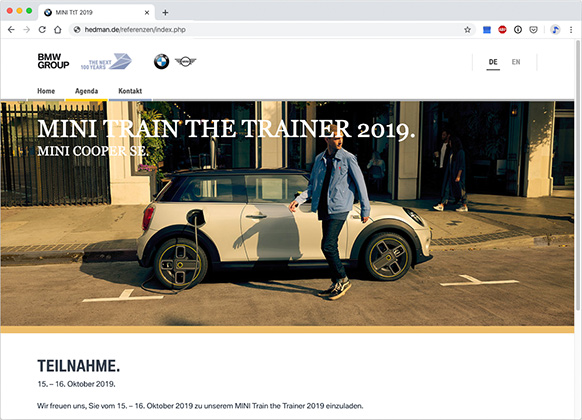
Task: Open the red ABP extension icon
Action: (502, 30)
